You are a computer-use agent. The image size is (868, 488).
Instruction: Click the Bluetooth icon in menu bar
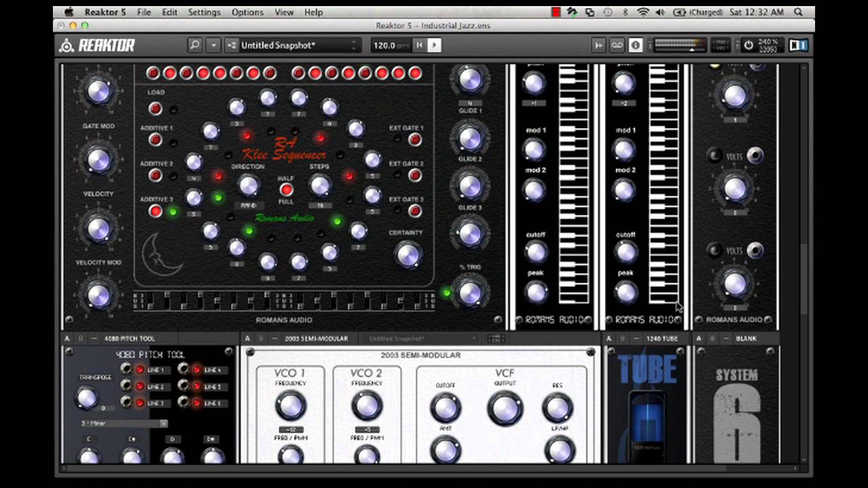[x=625, y=12]
